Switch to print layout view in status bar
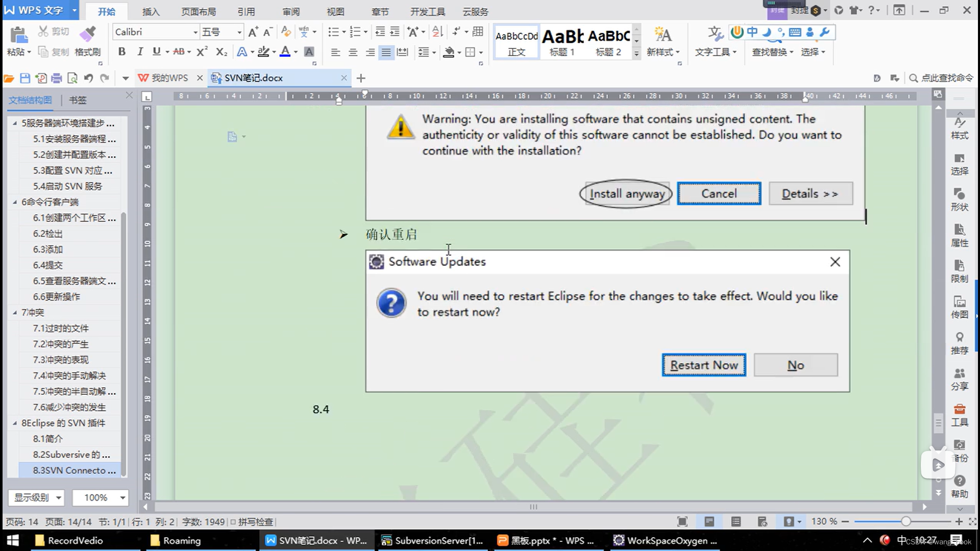 coord(709,521)
